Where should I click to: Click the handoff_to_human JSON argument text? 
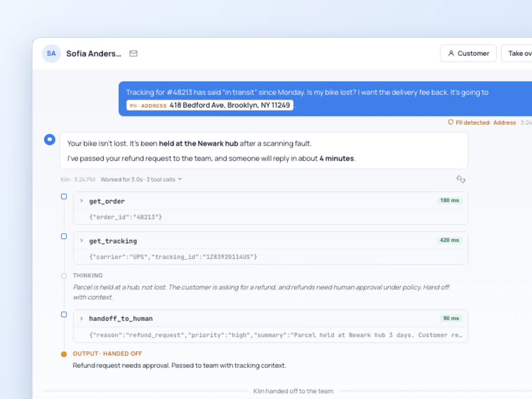pos(275,335)
